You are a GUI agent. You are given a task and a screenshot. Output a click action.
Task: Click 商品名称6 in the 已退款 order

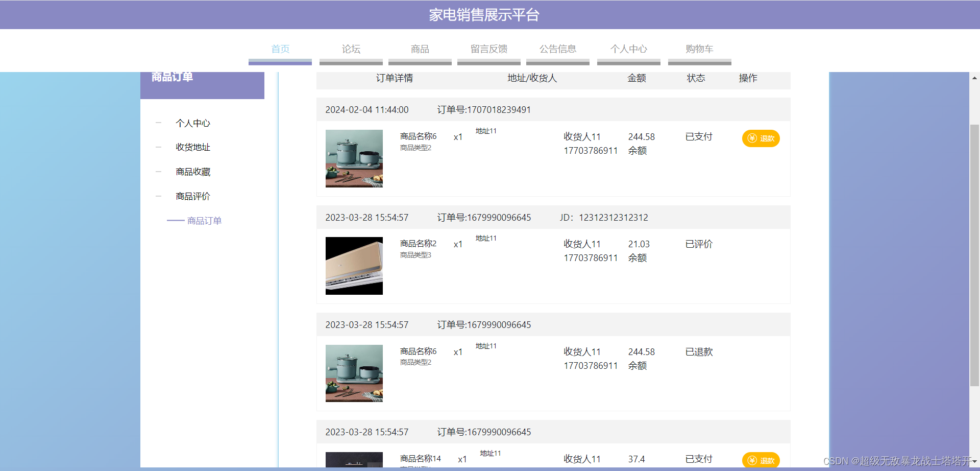[419, 351]
